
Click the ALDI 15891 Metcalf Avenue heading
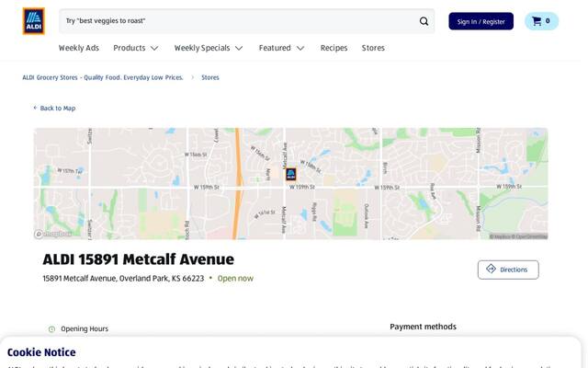(139, 259)
